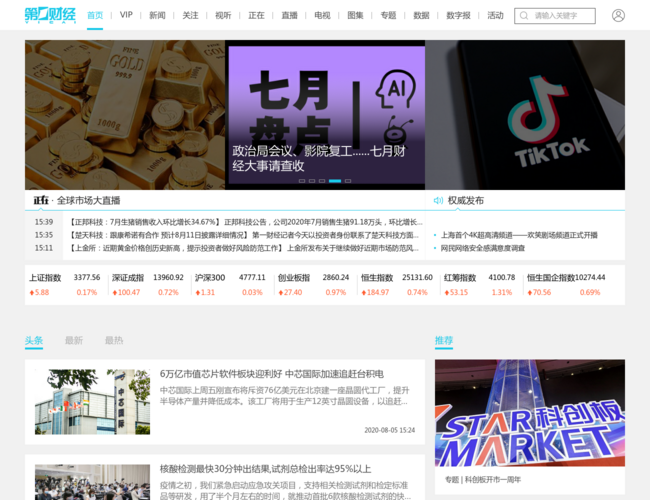This screenshot has width=650, height=500.
Task: Click the search magnifier icon
Action: [524, 16]
